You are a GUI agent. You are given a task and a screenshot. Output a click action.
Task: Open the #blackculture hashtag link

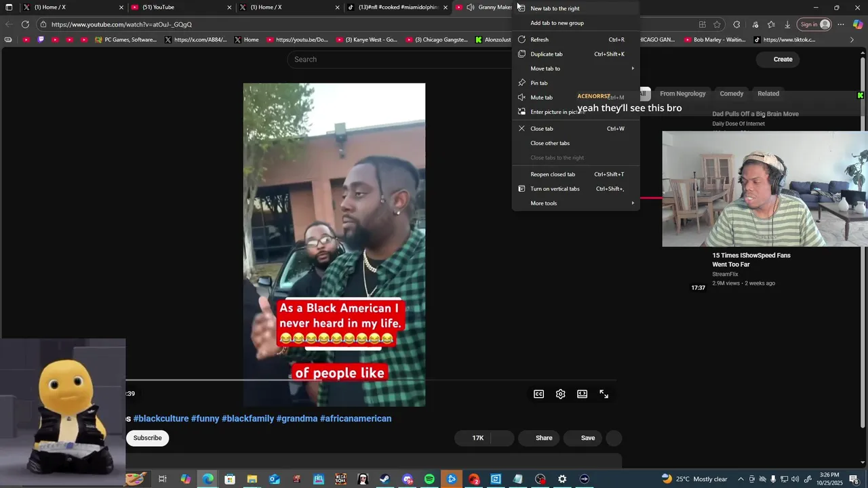[x=161, y=419]
